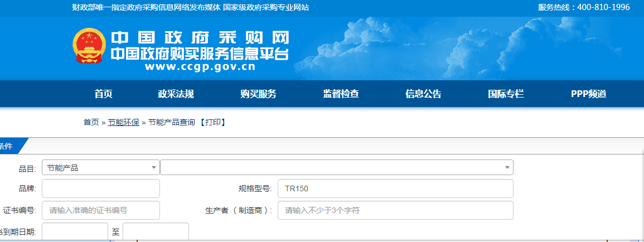
Task: Open the 首页 navigation menu item
Action: (103, 94)
